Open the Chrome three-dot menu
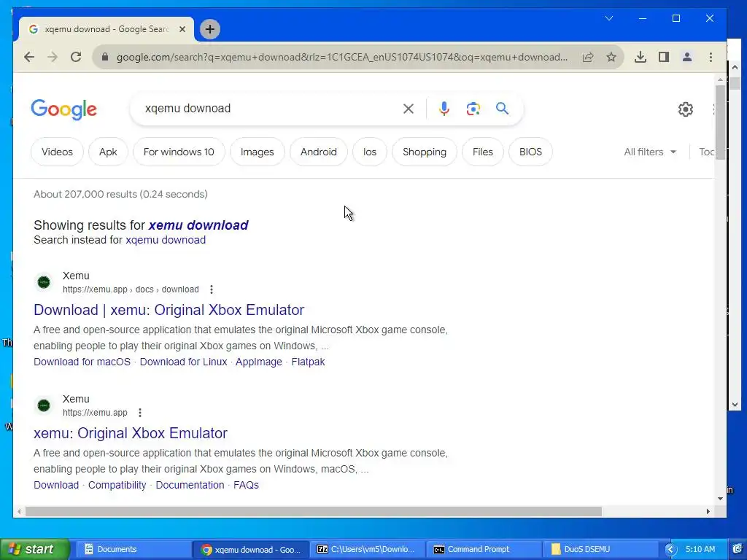 [711, 57]
